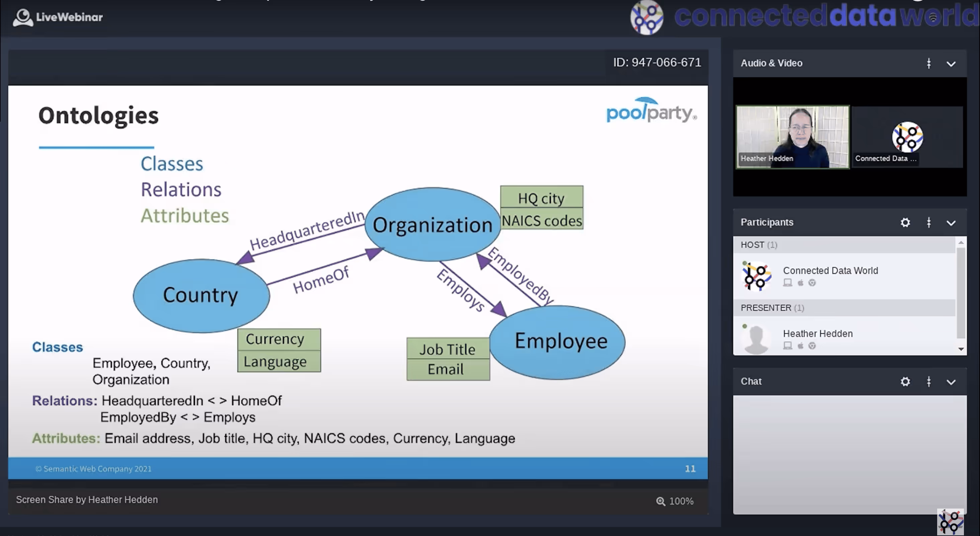
Task: Click Connected Data World's Chrome browser icon
Action: pos(812,283)
